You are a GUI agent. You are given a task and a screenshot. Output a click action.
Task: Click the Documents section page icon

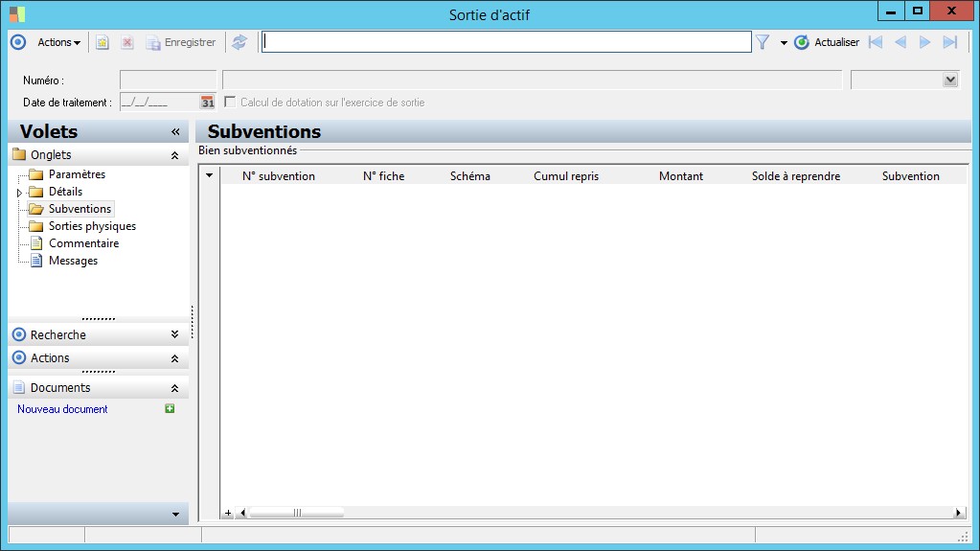pyautogui.click(x=19, y=388)
